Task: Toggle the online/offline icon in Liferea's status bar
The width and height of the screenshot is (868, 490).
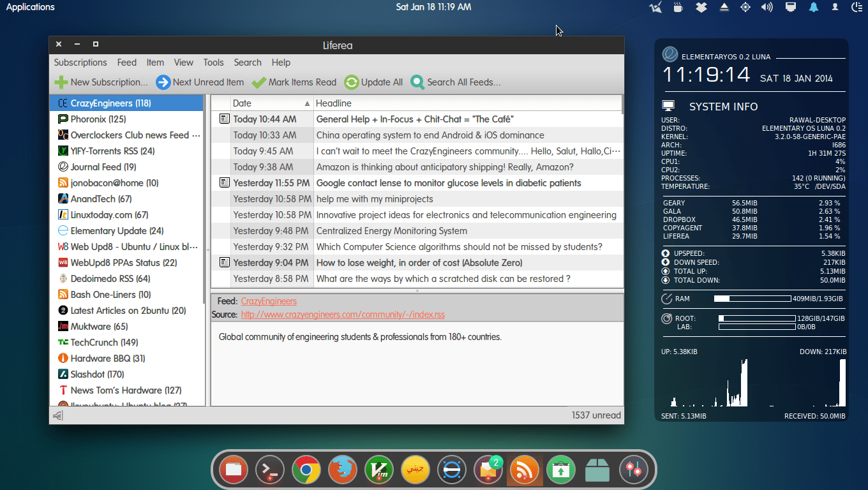Action: click(x=57, y=416)
